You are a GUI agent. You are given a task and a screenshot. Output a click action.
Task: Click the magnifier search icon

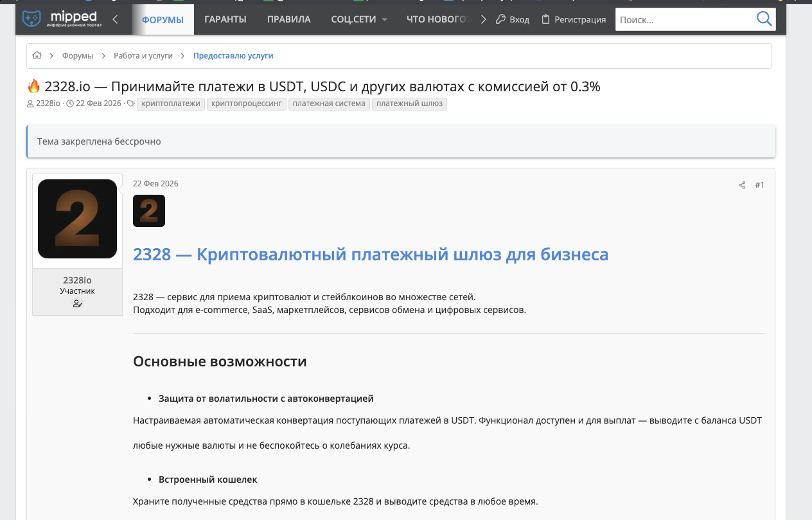click(764, 19)
